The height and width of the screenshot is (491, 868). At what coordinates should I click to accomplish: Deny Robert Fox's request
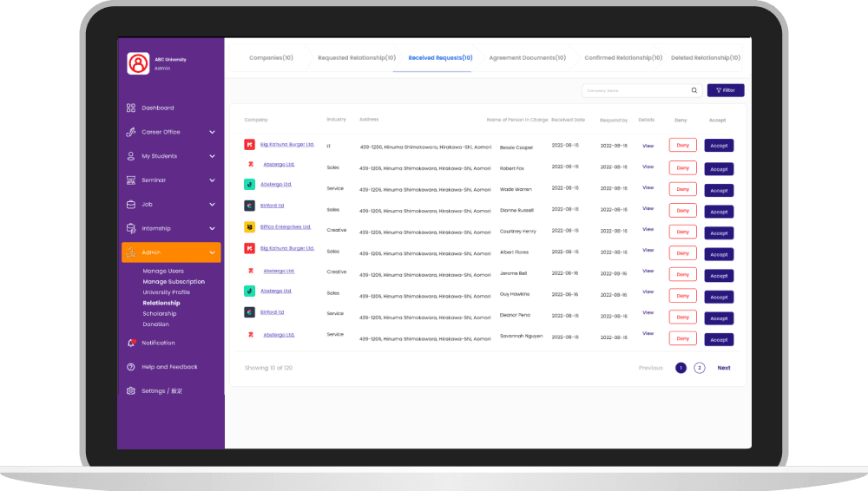coord(682,167)
